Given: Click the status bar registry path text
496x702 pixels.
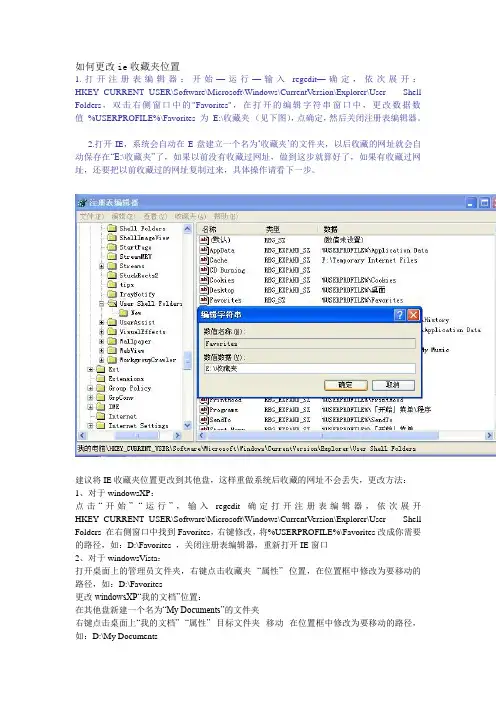Looking at the screenshot, I should (x=247, y=448).
